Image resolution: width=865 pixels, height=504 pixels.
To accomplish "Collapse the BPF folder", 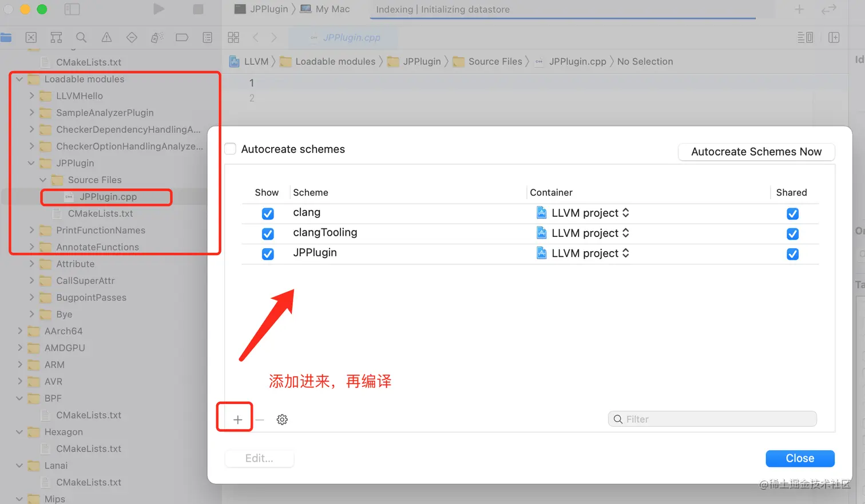I will pos(20,398).
